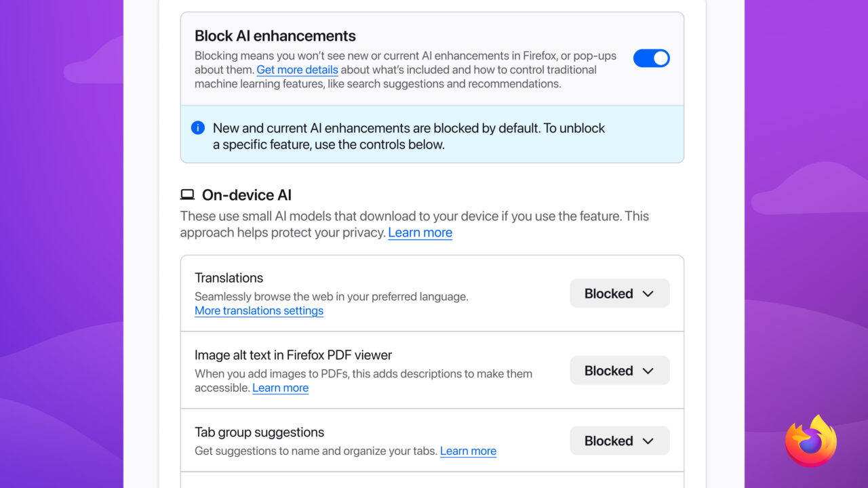Click the On-device AI section heading
Viewport: 868px width, 488px height.
(x=246, y=195)
